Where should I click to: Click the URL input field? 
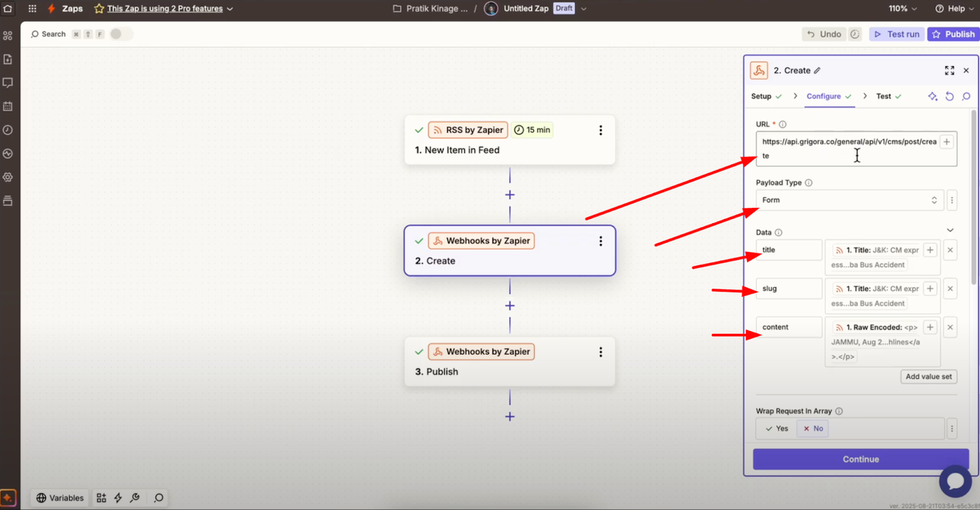point(856,148)
